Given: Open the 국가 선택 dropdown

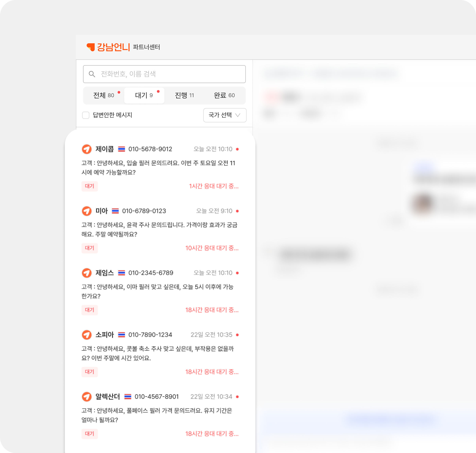Looking at the screenshot, I should 225,115.
